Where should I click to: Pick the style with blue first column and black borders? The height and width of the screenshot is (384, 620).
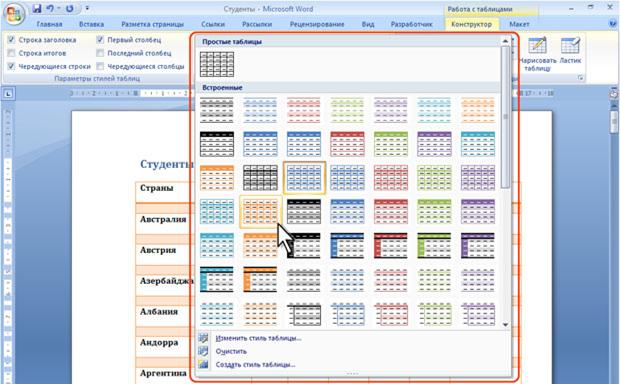click(347, 246)
